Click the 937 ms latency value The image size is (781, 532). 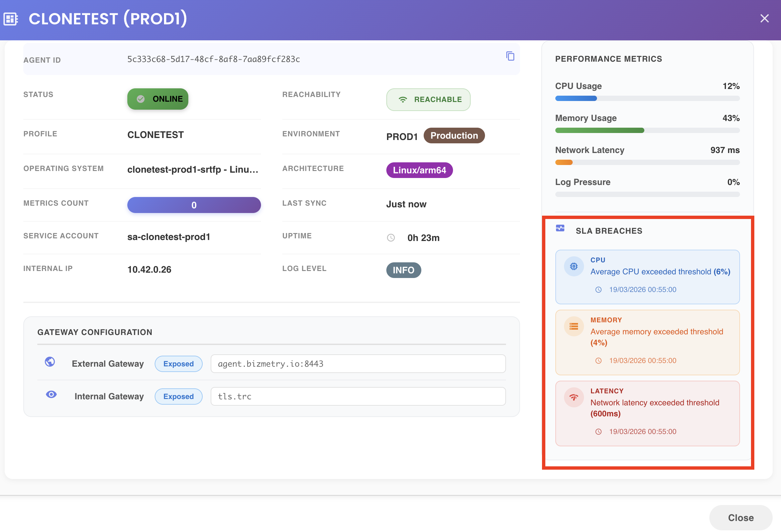(725, 150)
